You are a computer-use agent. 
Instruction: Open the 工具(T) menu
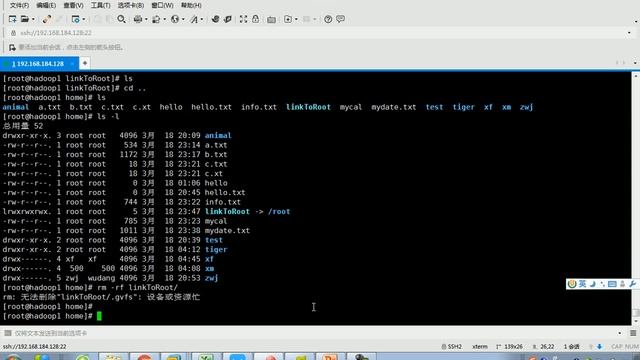(100, 5)
